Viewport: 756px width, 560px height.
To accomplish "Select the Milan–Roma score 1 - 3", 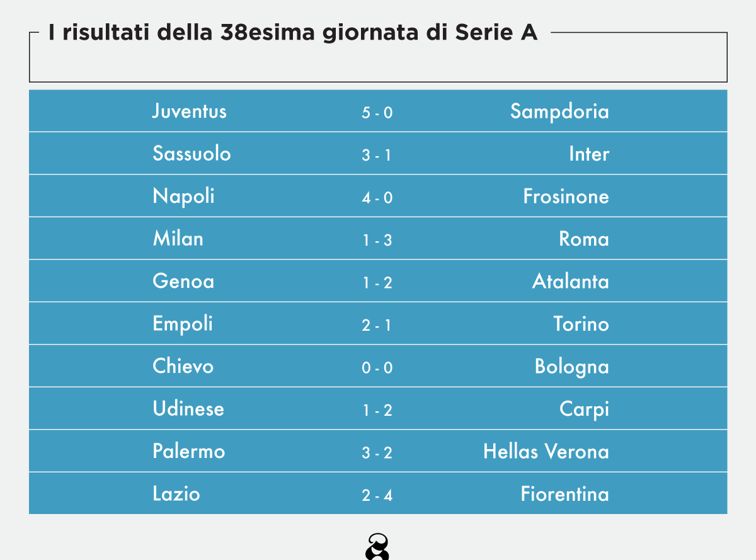I will [x=377, y=240].
